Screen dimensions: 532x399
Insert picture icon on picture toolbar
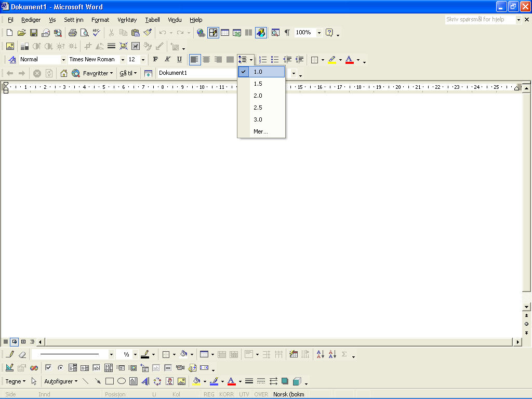[x=10, y=46]
